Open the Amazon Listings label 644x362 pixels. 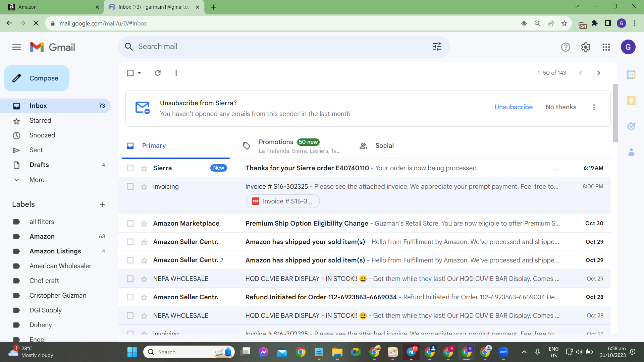point(55,251)
